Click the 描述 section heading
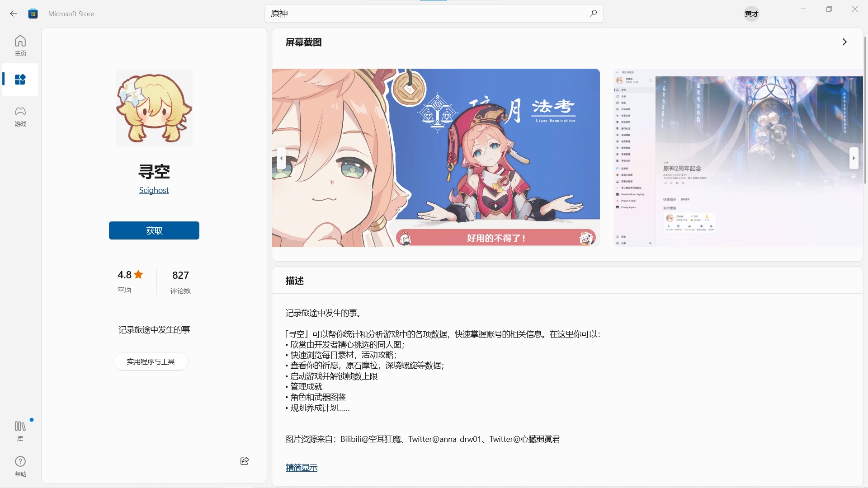This screenshot has width=868, height=488. [295, 281]
